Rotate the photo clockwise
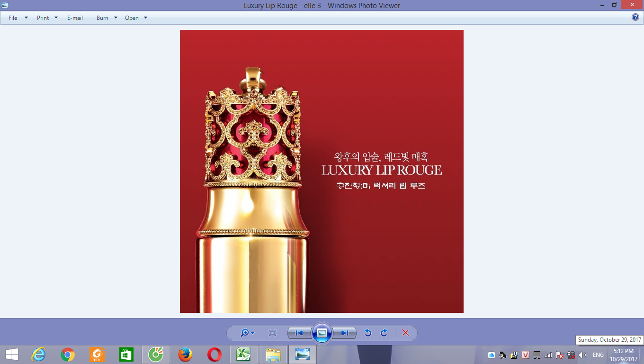644x364 pixels. [384, 333]
